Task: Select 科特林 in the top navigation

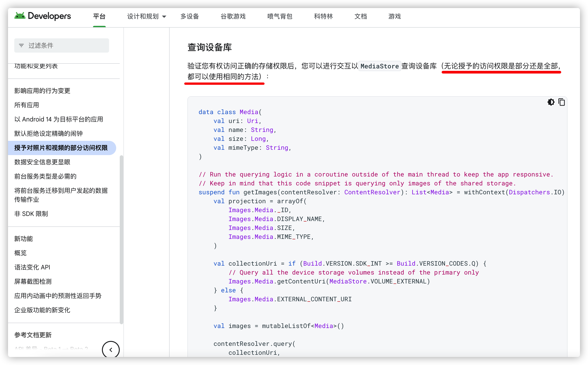Action: coord(323,16)
